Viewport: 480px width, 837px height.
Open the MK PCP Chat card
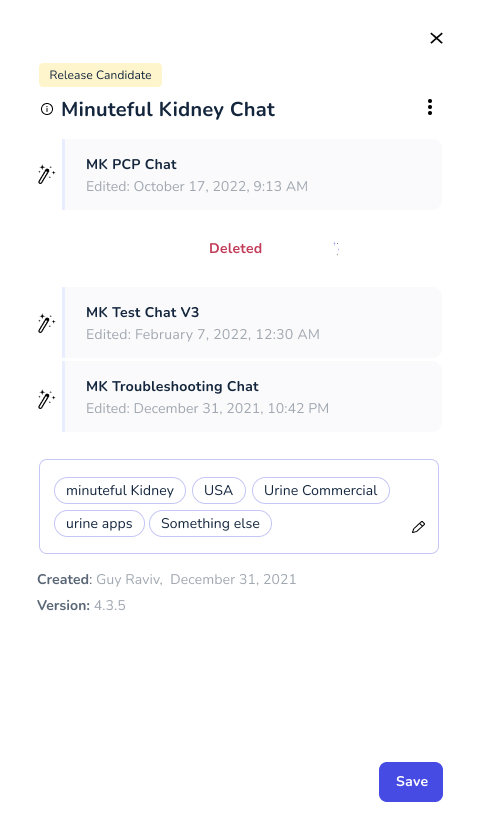click(x=252, y=175)
